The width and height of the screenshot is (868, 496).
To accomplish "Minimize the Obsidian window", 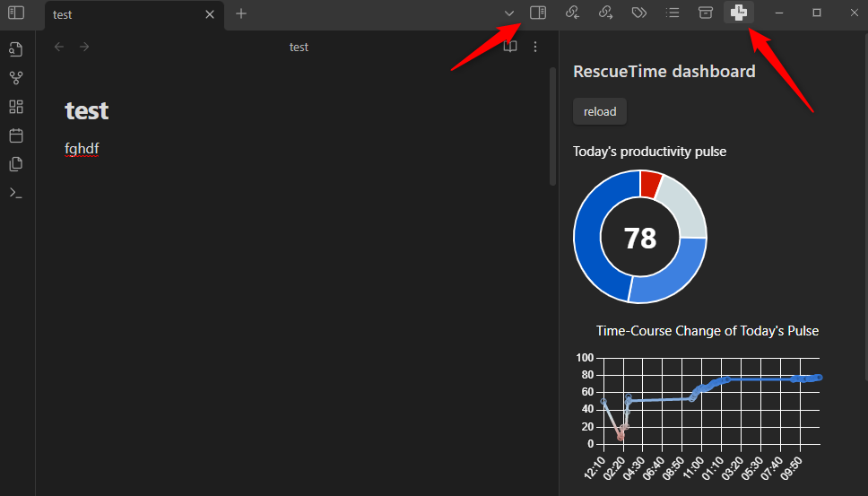I will coord(779,13).
